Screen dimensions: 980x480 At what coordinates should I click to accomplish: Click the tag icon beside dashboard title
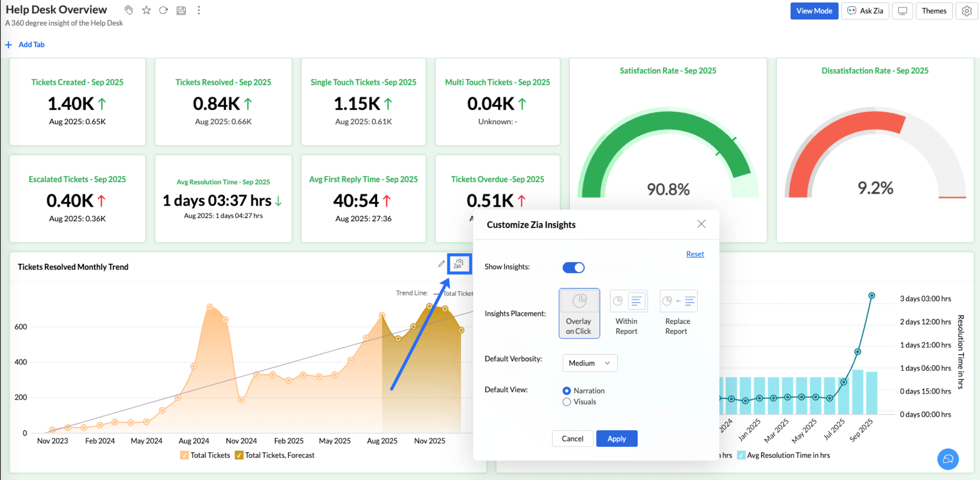tap(129, 10)
